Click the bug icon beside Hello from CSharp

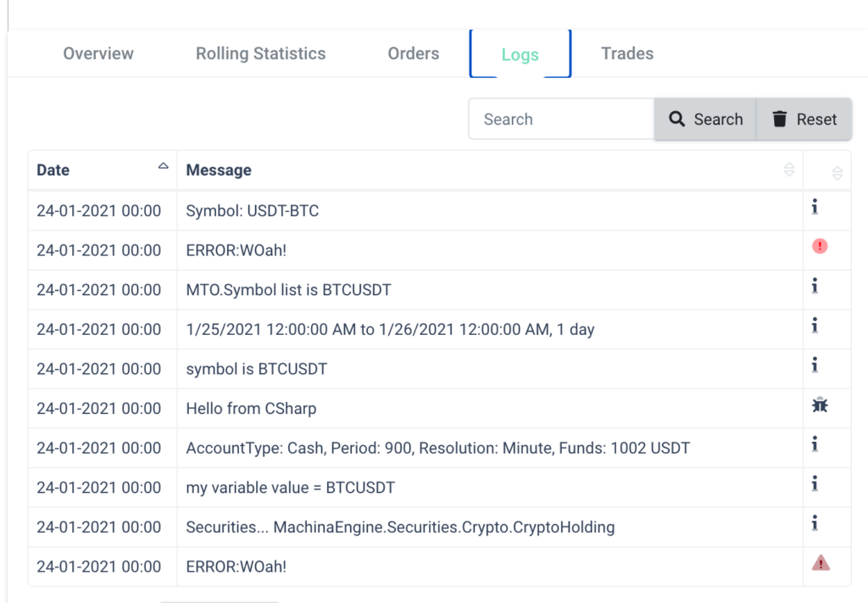pyautogui.click(x=819, y=405)
